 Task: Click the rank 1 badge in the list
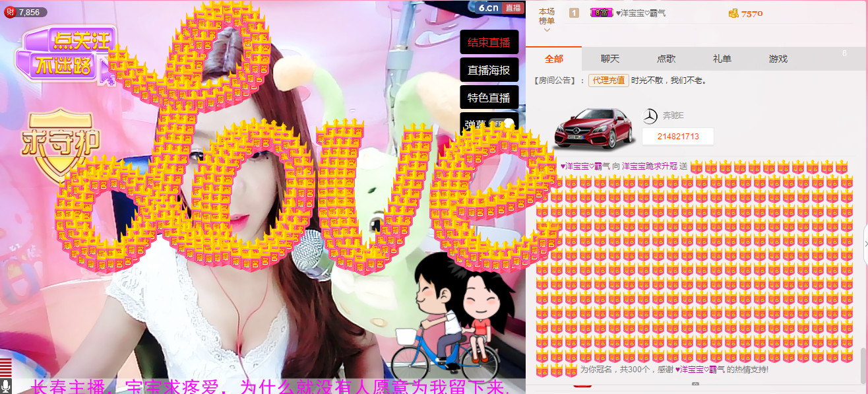pyautogui.click(x=574, y=13)
